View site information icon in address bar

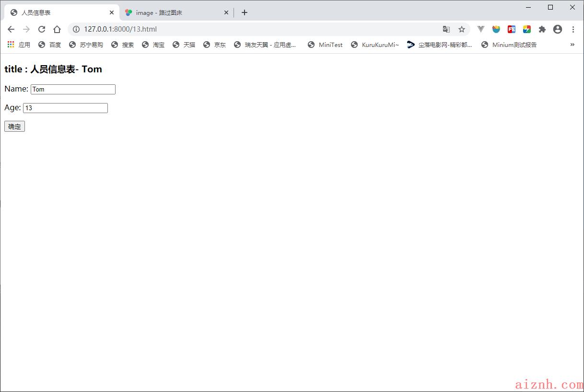click(x=76, y=29)
